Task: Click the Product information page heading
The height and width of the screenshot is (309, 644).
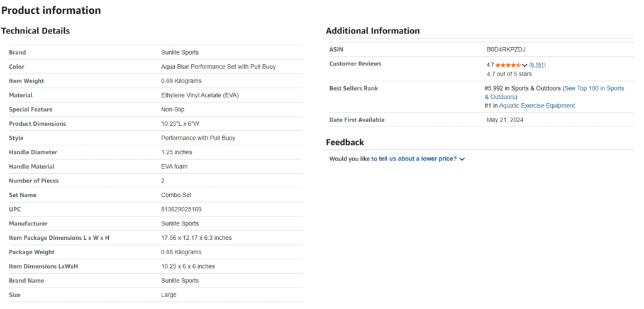Action: (x=51, y=10)
